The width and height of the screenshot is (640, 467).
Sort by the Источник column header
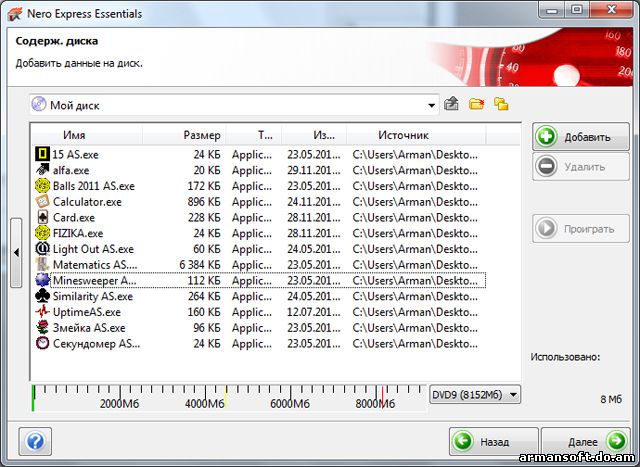click(x=416, y=135)
